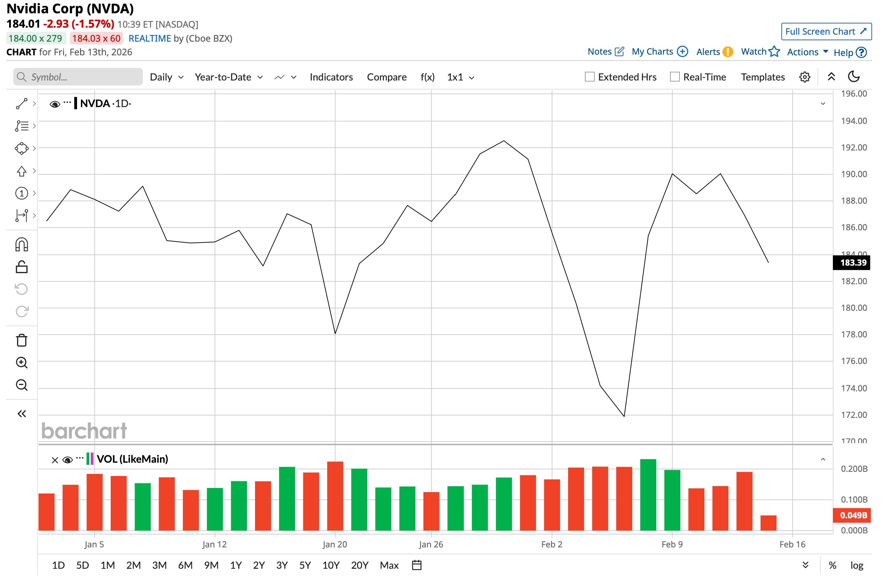Enable the magnet snap tool
The width and height of the screenshot is (884, 588).
pyautogui.click(x=21, y=245)
